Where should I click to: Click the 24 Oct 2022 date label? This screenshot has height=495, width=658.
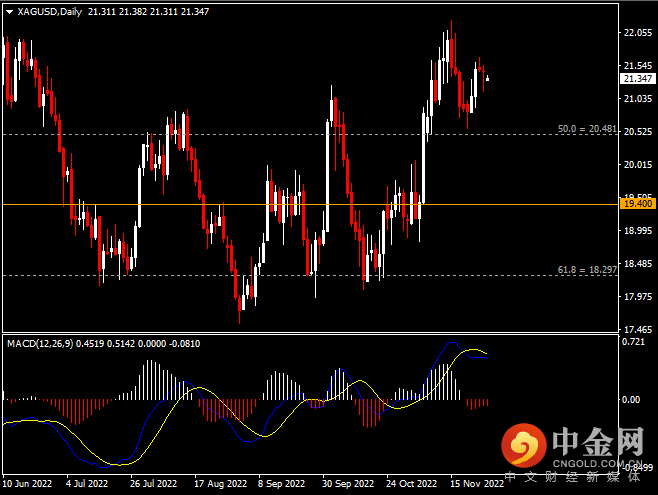click(411, 482)
